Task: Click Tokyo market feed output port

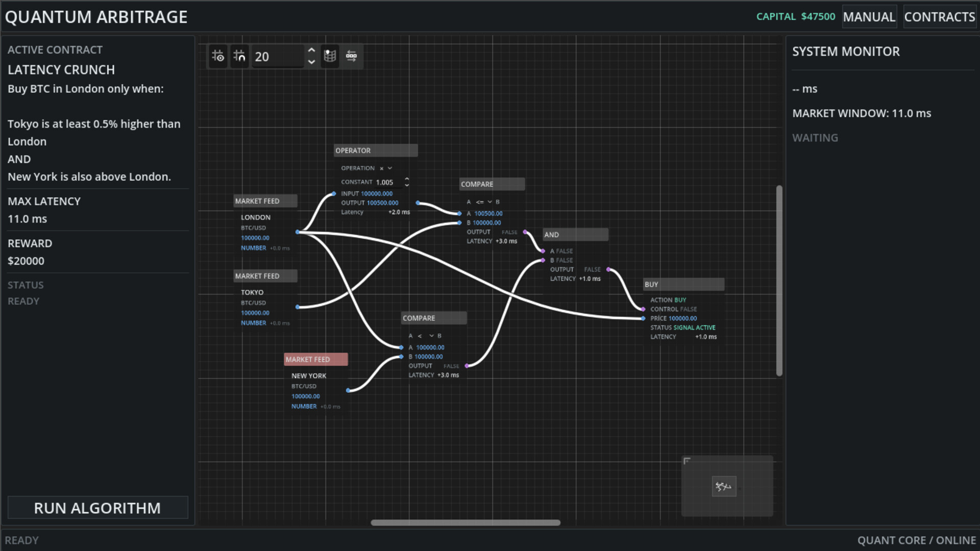Action: click(298, 307)
